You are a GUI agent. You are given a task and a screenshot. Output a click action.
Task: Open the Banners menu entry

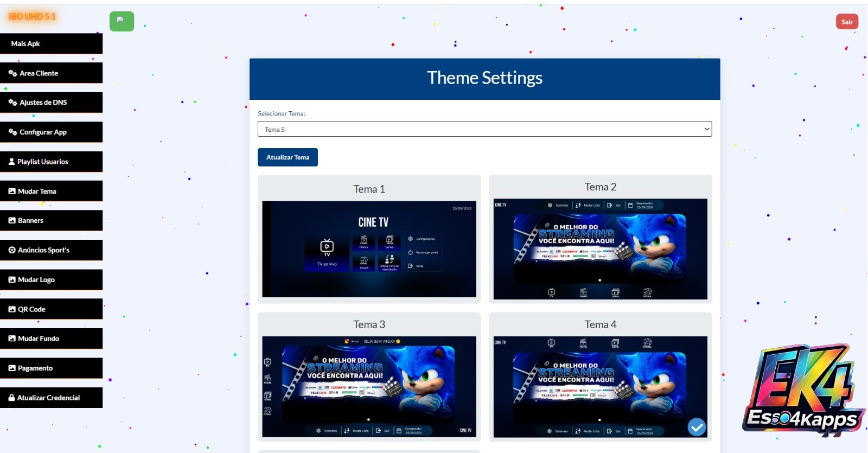point(51,221)
